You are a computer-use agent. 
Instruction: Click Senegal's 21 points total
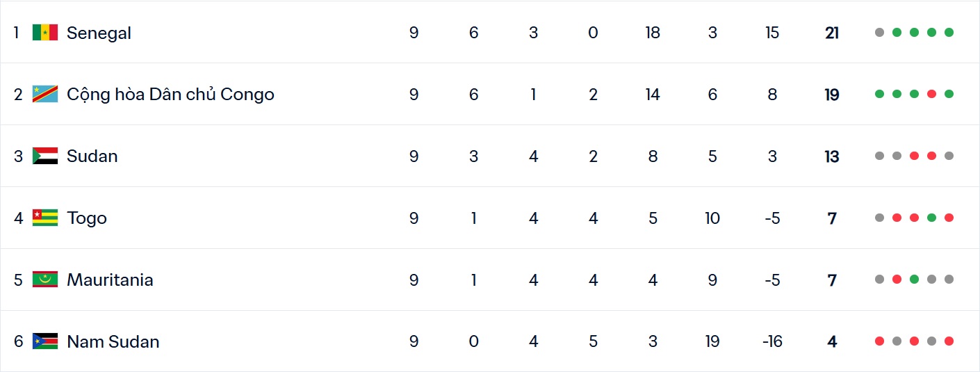click(832, 33)
